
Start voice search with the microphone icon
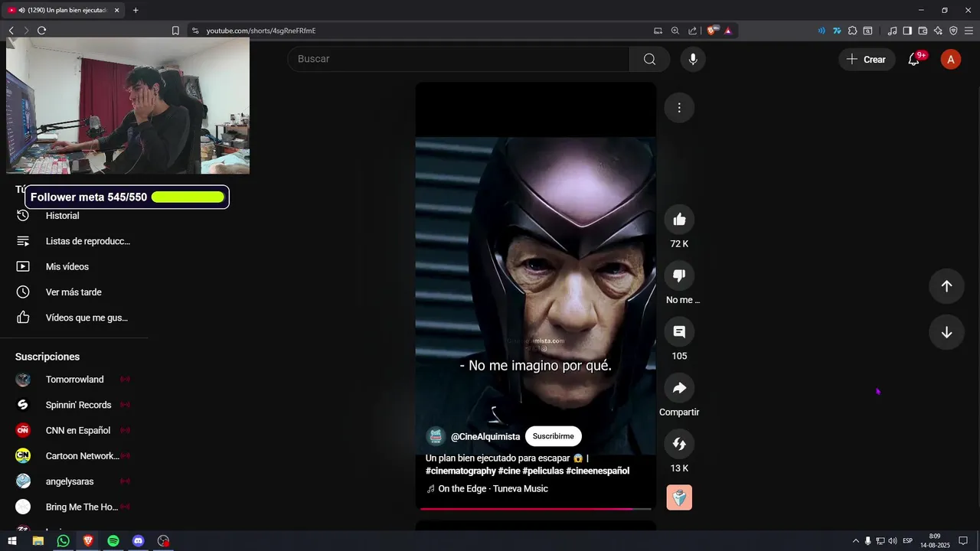point(693,59)
